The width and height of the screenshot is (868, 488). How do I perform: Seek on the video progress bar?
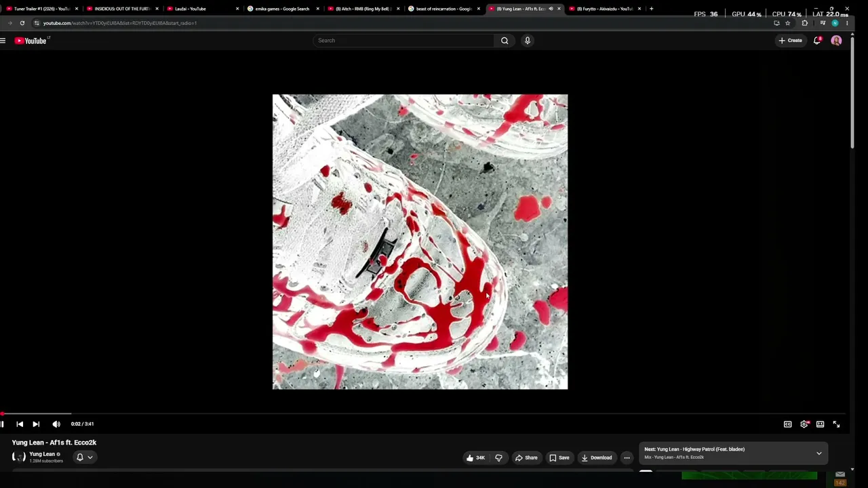pos(424,413)
